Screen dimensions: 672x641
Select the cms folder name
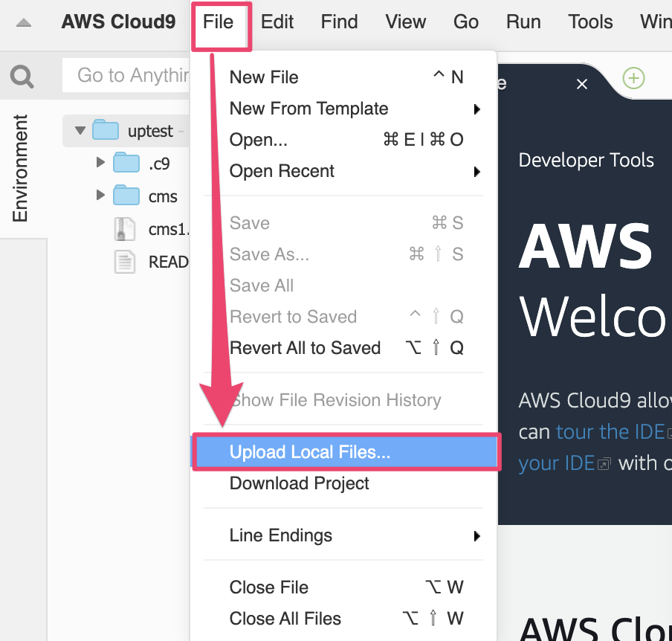coord(163,197)
